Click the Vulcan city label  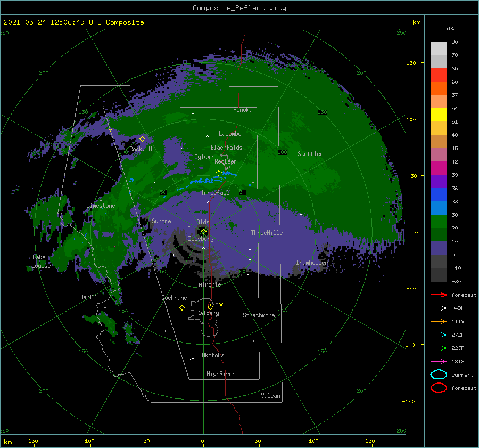click(x=271, y=396)
